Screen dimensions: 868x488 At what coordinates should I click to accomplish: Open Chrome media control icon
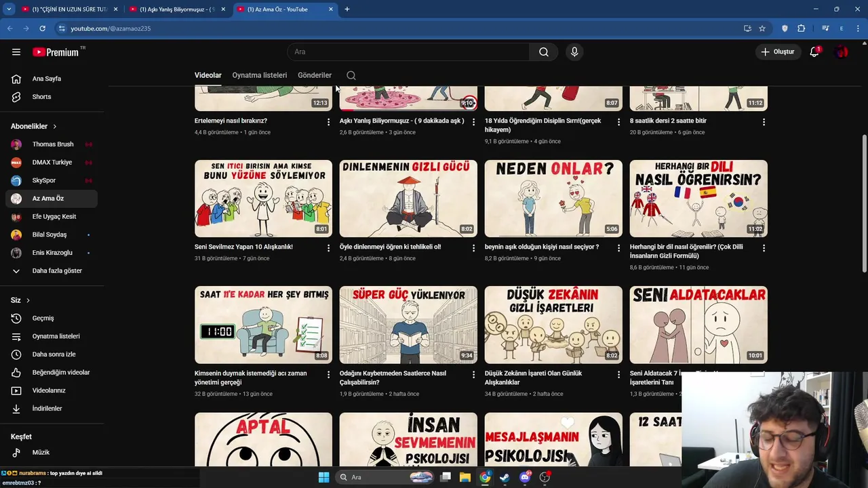click(x=825, y=28)
